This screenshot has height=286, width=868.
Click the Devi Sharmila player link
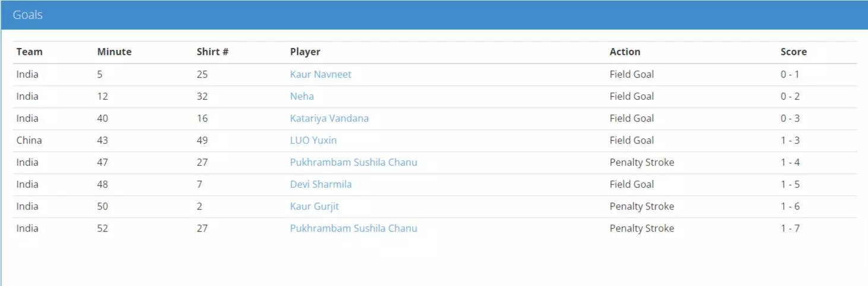(321, 184)
